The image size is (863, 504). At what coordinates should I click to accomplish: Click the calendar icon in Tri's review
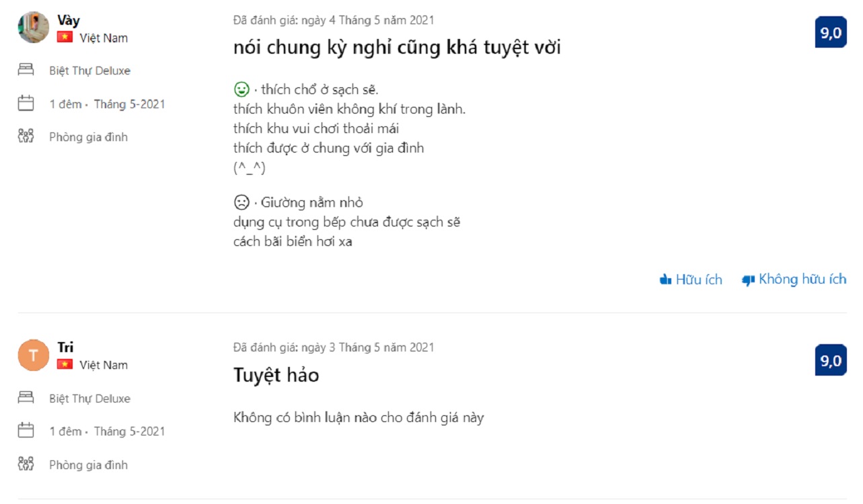coord(26,431)
